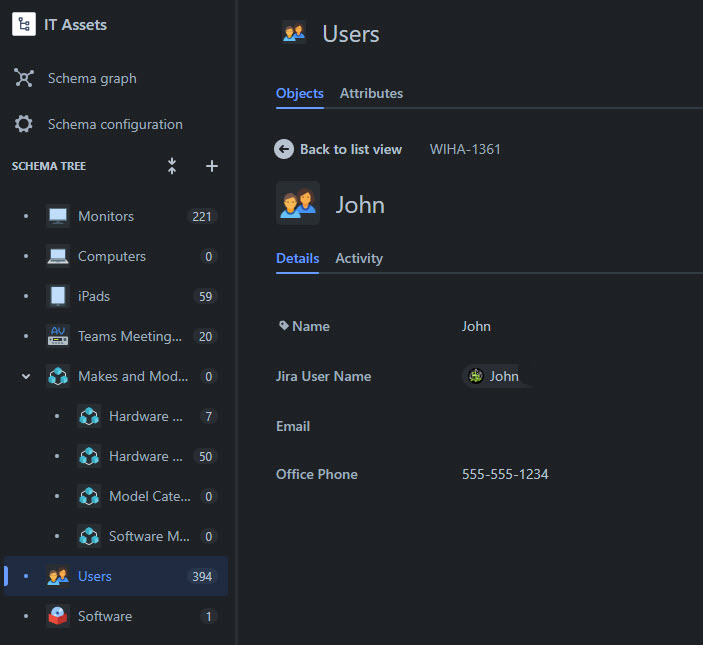
Task: Open the IT Assets title
Action: pos(75,25)
